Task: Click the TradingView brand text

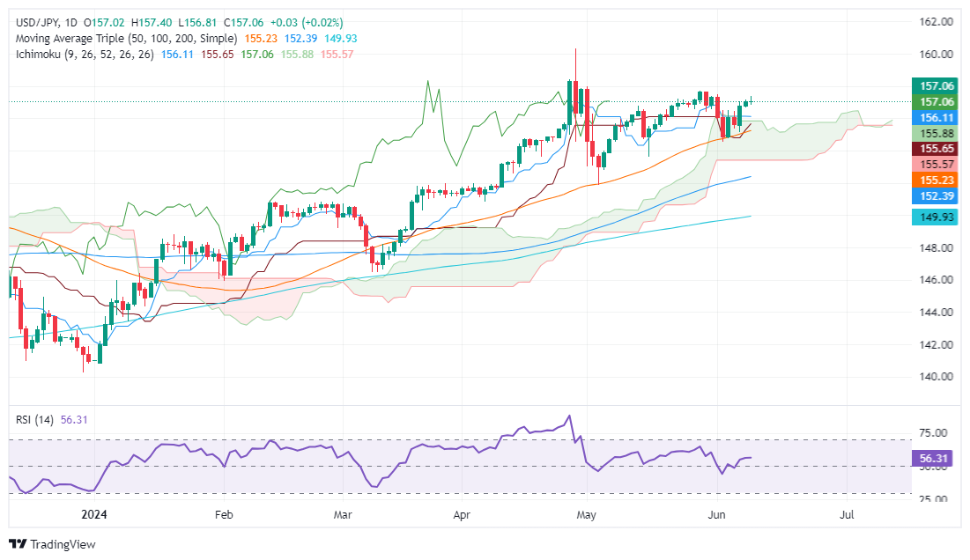Action: [x=63, y=544]
